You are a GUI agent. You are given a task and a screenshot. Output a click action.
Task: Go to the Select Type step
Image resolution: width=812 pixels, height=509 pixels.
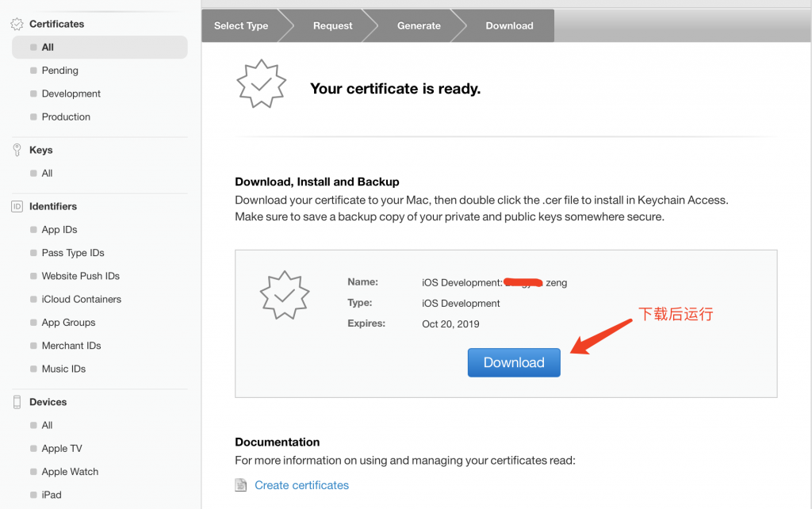click(x=241, y=25)
